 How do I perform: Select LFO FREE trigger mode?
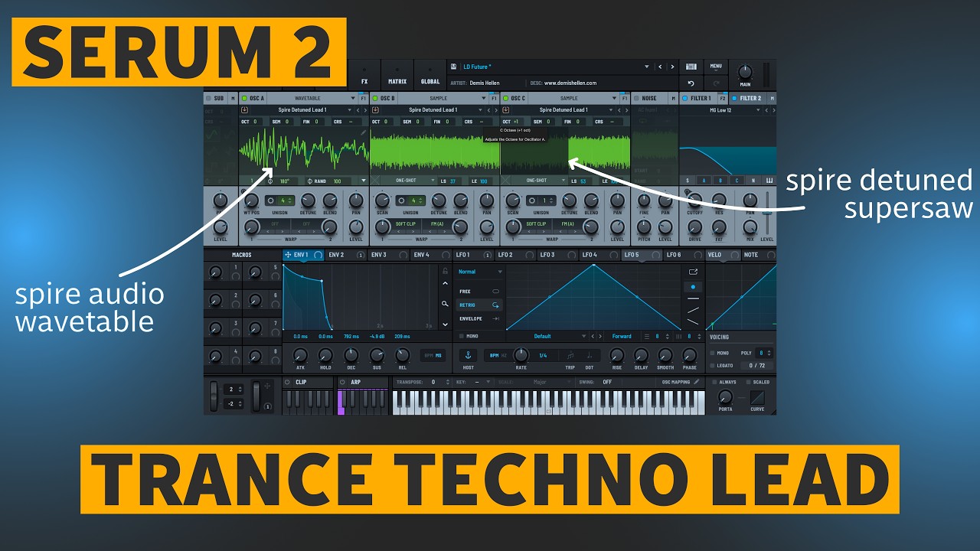tap(479, 292)
